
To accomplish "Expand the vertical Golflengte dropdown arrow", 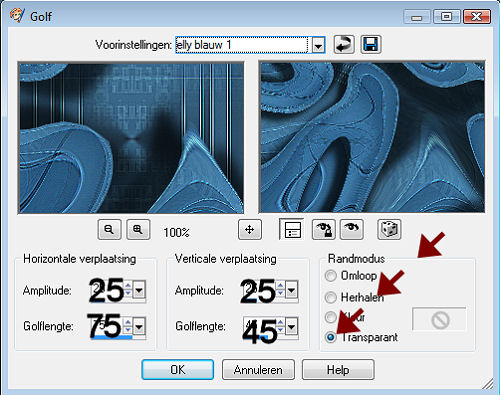I will (x=291, y=327).
